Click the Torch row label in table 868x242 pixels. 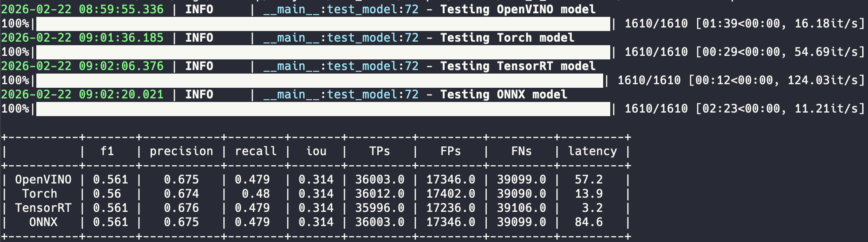tap(40, 194)
